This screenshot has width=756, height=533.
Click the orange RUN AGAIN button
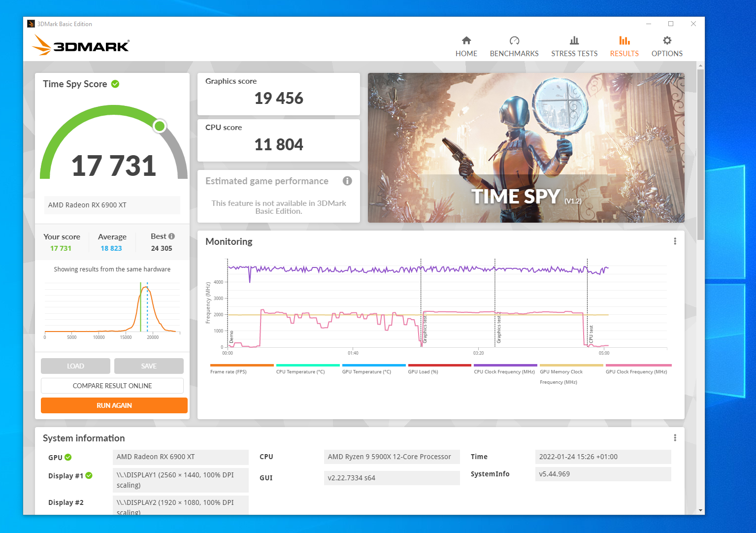[x=114, y=405]
